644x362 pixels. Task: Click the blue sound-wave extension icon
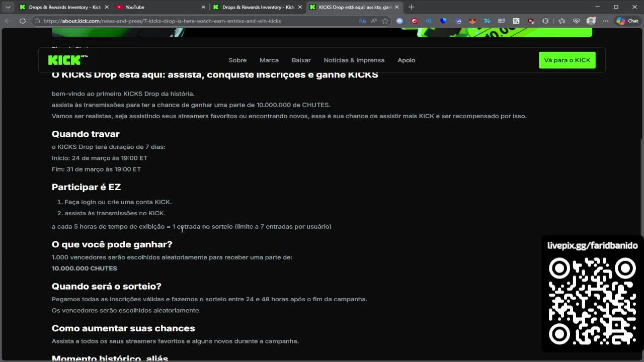tap(429, 21)
